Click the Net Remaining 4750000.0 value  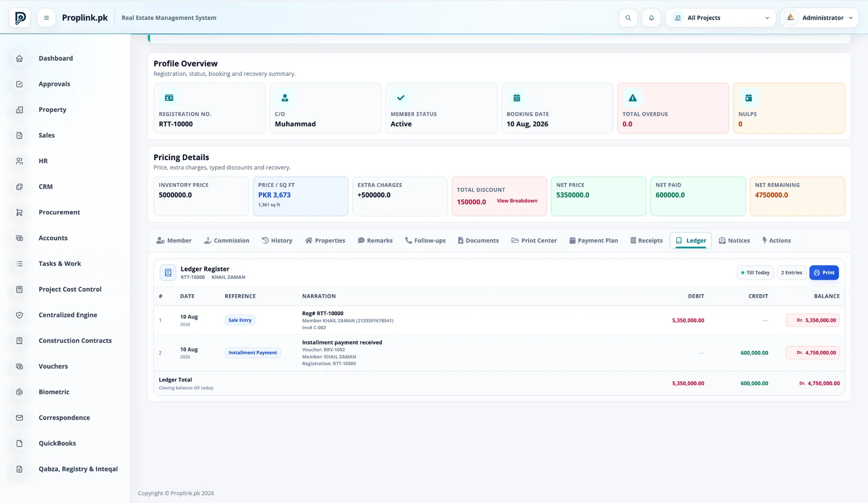pyautogui.click(x=771, y=195)
